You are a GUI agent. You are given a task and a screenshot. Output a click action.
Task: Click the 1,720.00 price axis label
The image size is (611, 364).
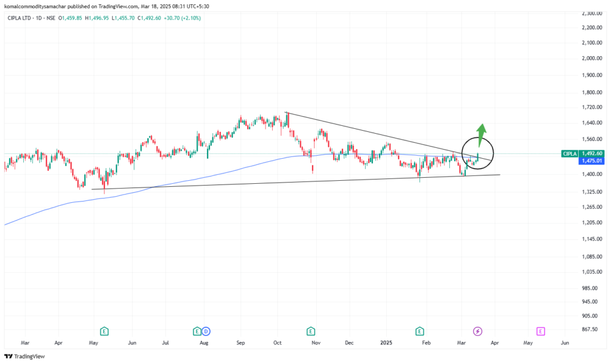coord(591,107)
